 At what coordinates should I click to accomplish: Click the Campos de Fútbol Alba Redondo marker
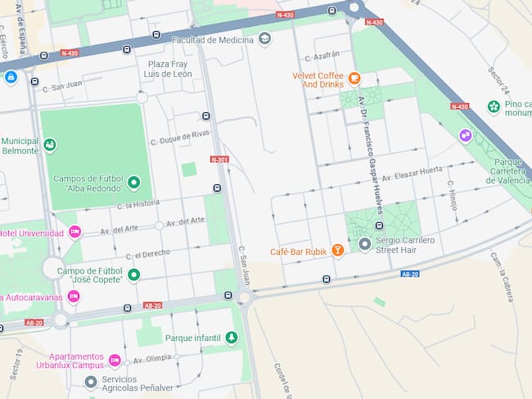tap(133, 183)
